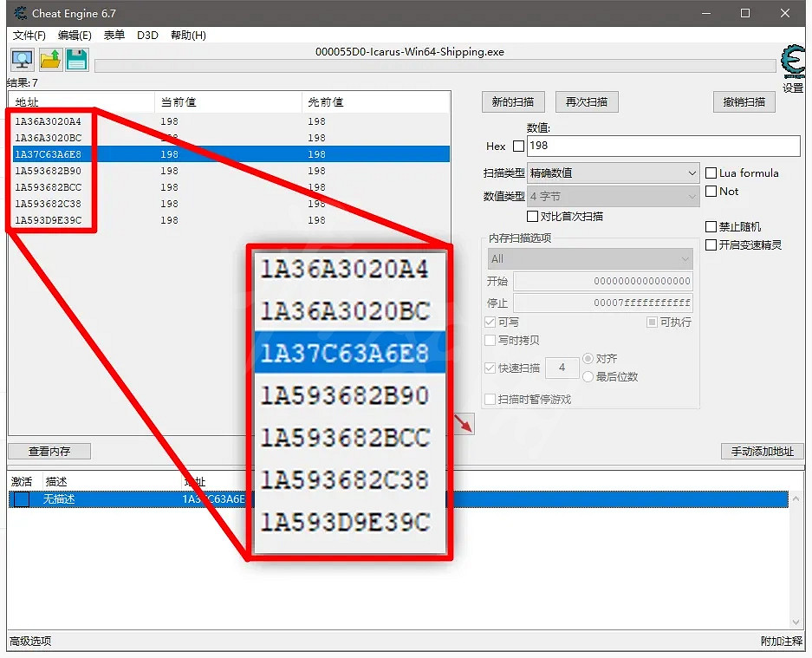Screen dimensions: 812x658
Task: Select the 最后位数 radio button
Action: [588, 377]
